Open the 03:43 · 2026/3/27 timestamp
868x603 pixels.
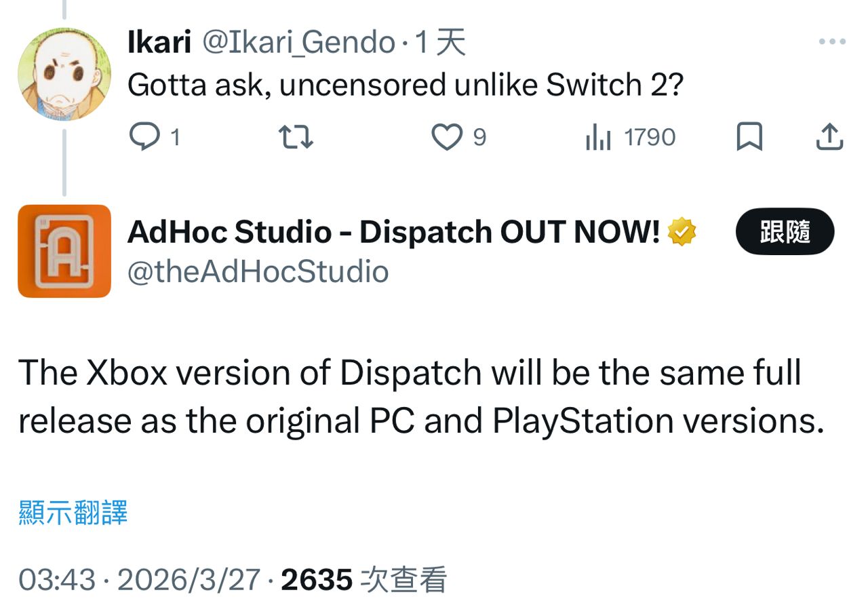click(139, 580)
